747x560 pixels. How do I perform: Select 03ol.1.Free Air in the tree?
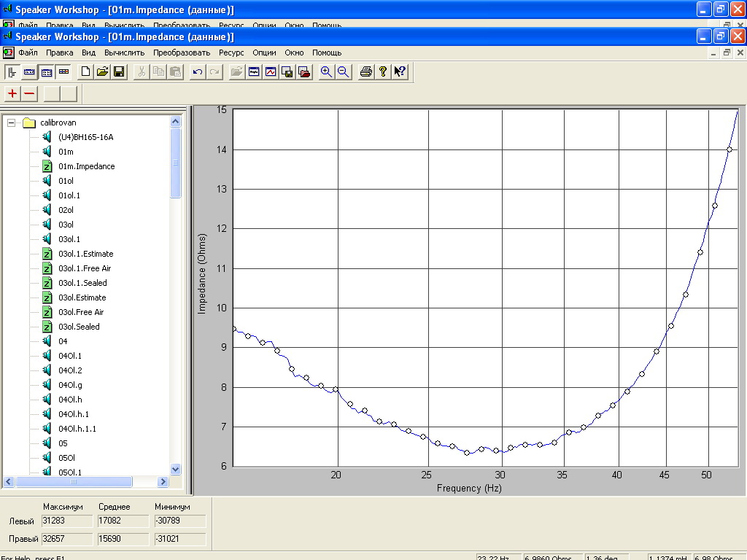(85, 268)
